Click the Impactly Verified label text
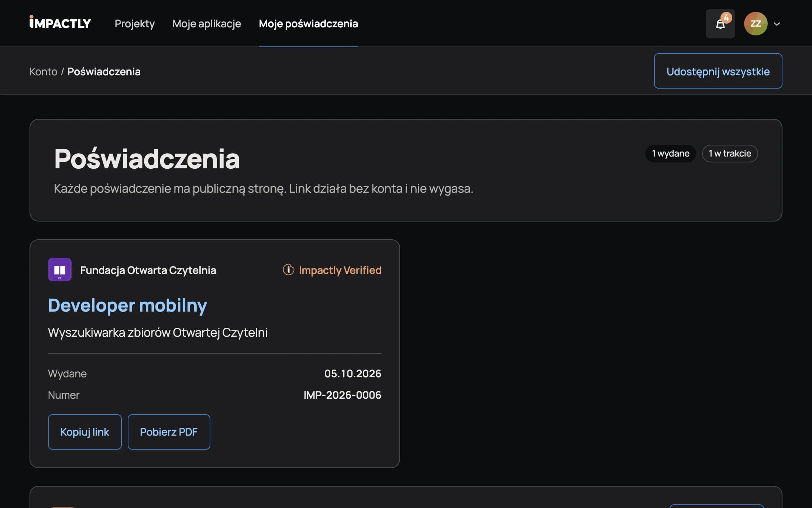The height and width of the screenshot is (508, 812). [x=340, y=270]
